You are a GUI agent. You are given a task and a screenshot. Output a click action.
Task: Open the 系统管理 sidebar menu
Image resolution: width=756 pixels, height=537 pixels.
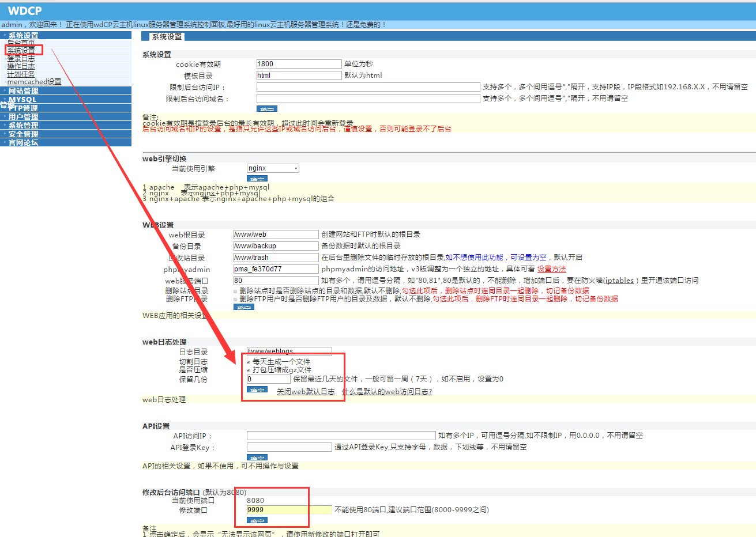[23, 125]
